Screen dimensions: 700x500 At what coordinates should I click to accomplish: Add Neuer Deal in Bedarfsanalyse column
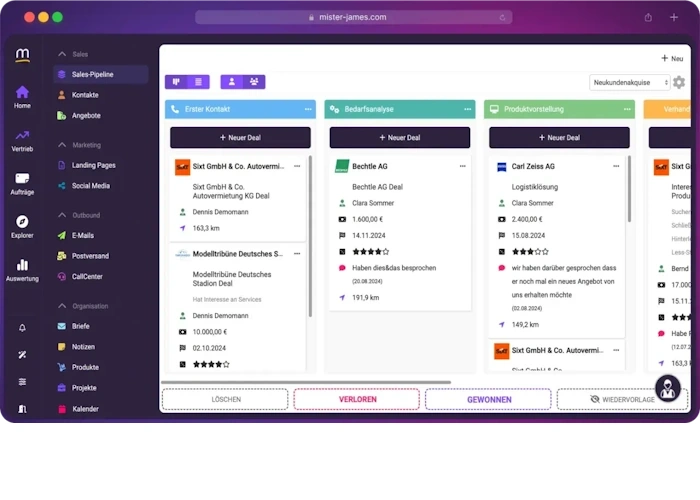coord(400,138)
